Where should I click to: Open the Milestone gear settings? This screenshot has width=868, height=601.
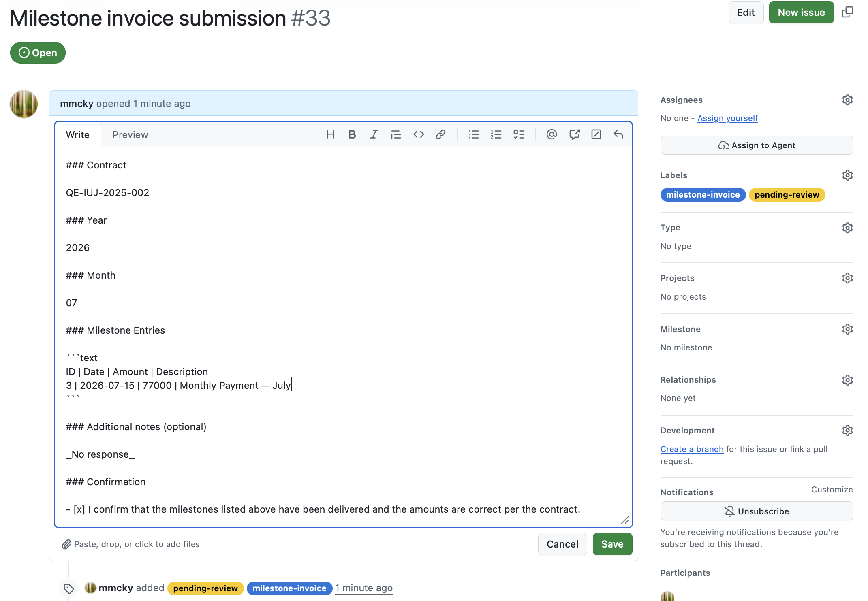coord(847,329)
